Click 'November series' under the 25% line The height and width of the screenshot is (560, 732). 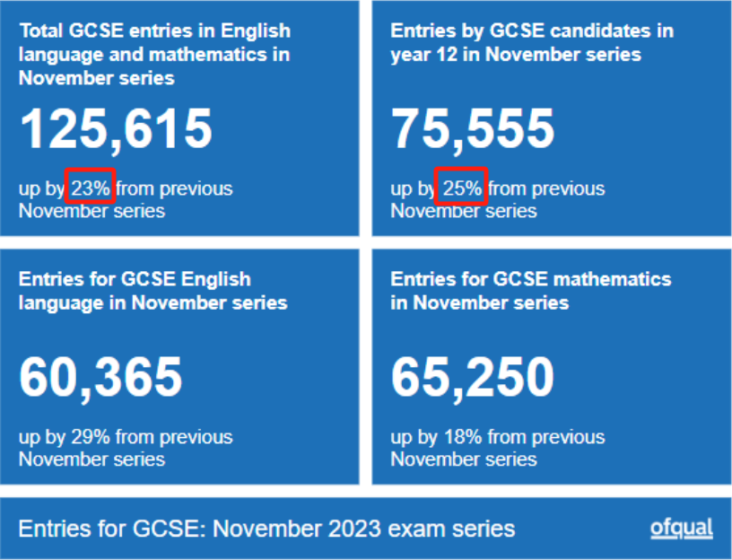tap(464, 211)
